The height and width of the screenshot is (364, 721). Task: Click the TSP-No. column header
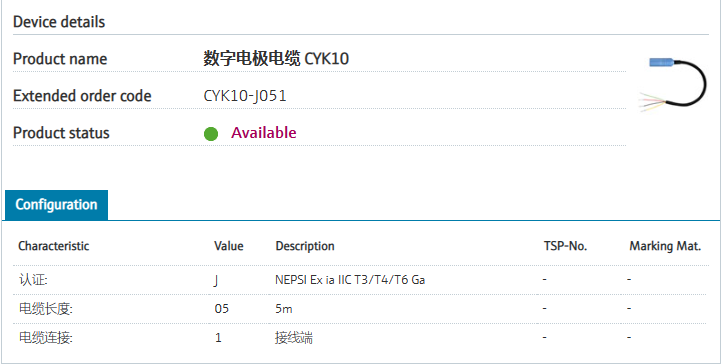pos(565,246)
